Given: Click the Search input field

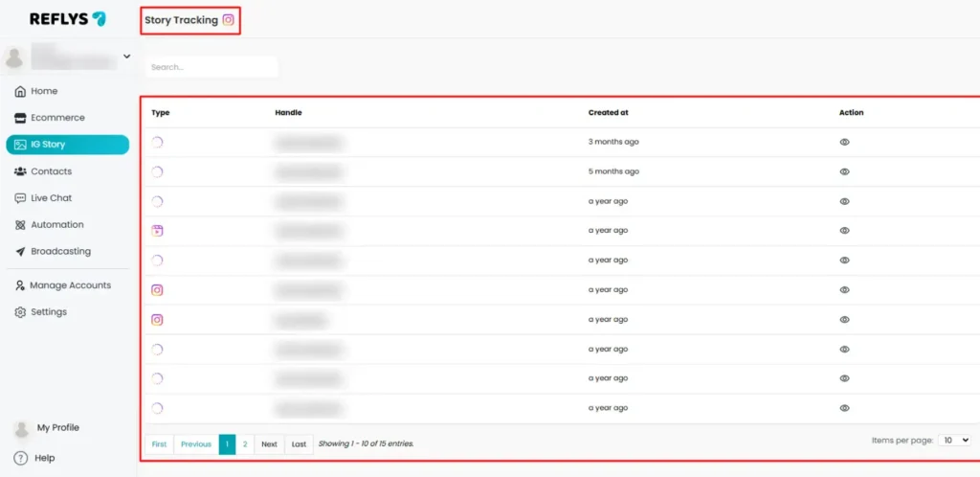Looking at the screenshot, I should pos(212,67).
